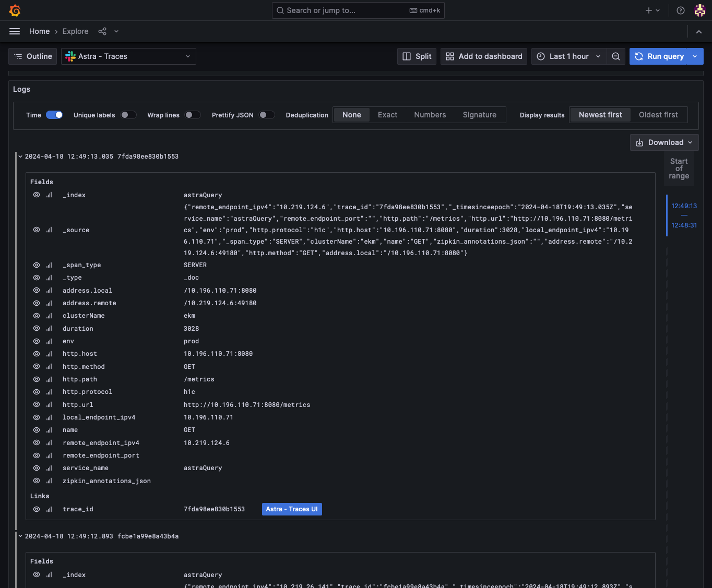Click the Search or jump to field

click(358, 10)
